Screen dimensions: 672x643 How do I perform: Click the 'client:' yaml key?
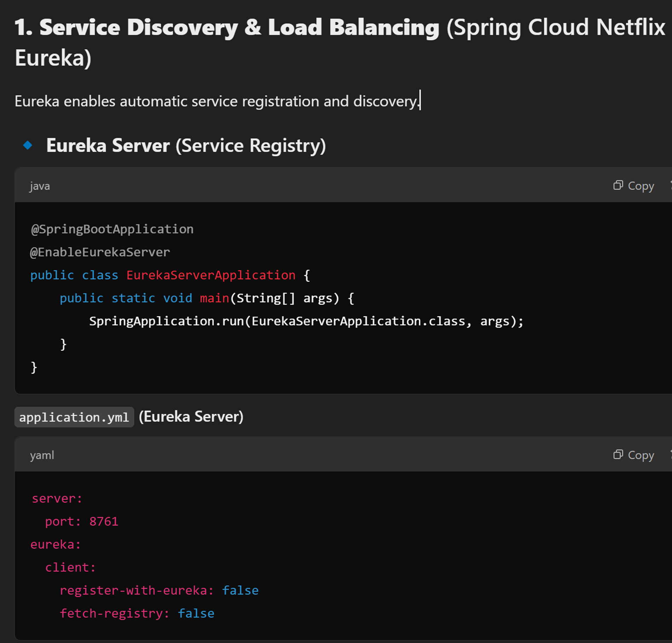pyautogui.click(x=70, y=568)
